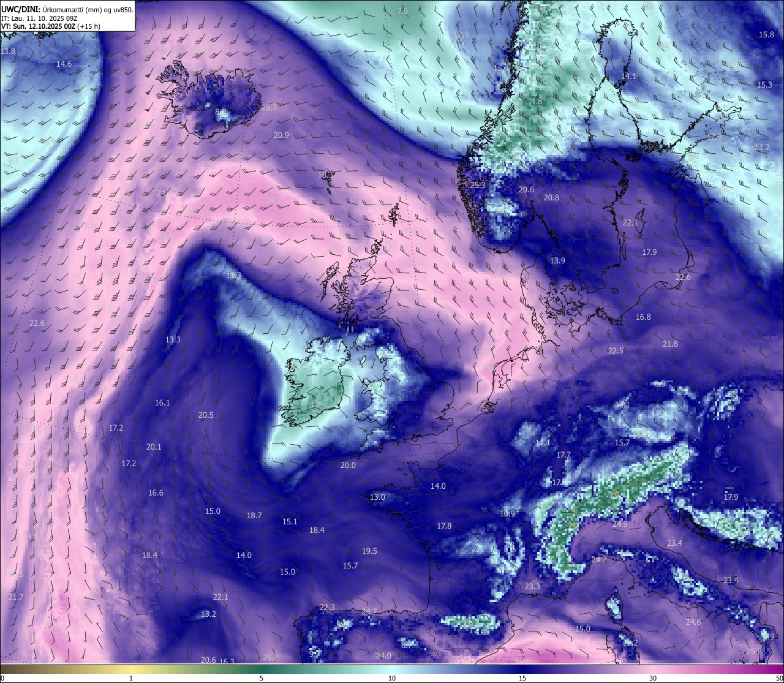784x683 pixels.
Task: Click the 21.8 value label
Action: click(x=670, y=344)
